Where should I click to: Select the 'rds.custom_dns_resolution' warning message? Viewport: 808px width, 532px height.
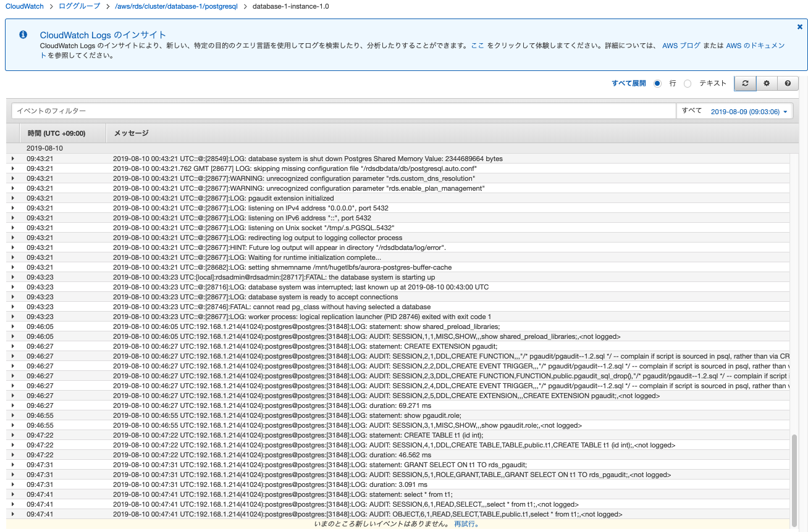click(x=294, y=178)
